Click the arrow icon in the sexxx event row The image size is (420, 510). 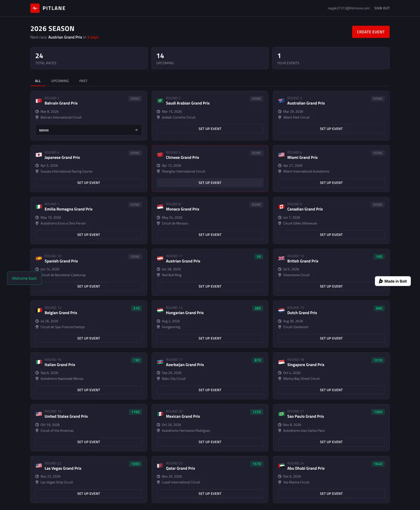(136, 130)
